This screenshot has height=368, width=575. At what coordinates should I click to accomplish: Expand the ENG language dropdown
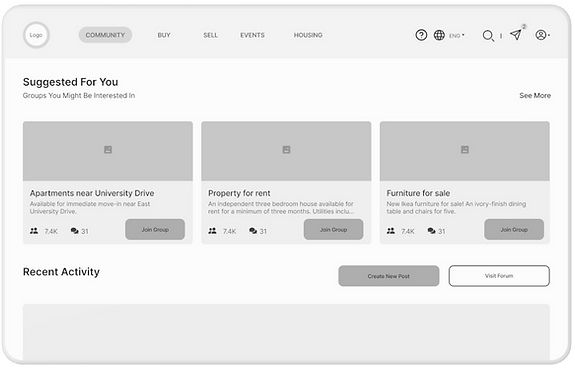tap(457, 36)
